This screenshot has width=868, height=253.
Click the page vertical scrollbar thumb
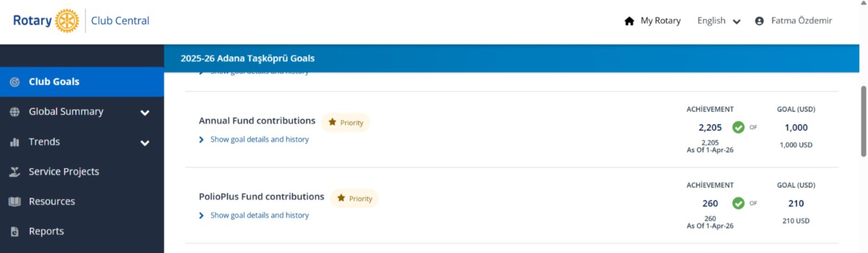pyautogui.click(x=864, y=121)
